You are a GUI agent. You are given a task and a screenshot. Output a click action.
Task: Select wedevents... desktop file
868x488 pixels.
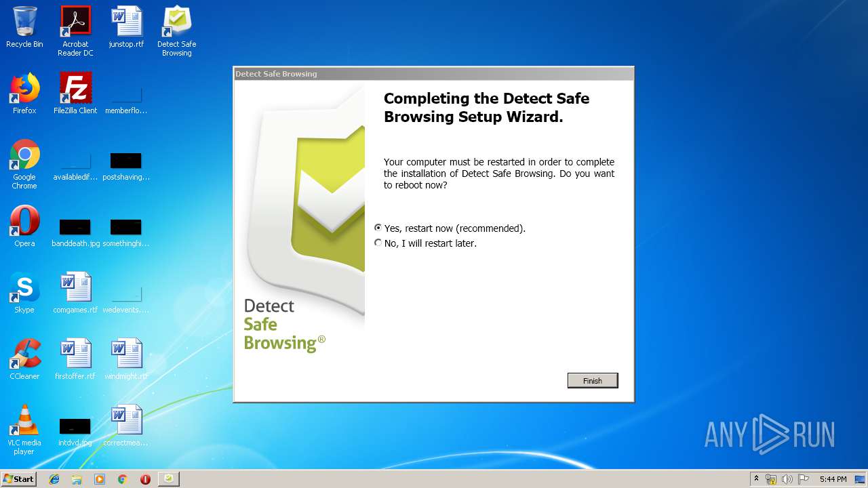point(126,300)
